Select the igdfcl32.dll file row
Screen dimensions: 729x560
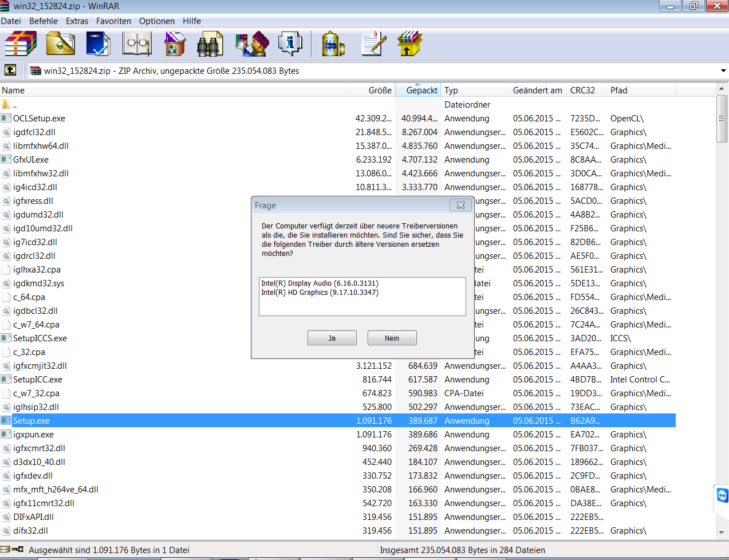[x=338, y=132]
